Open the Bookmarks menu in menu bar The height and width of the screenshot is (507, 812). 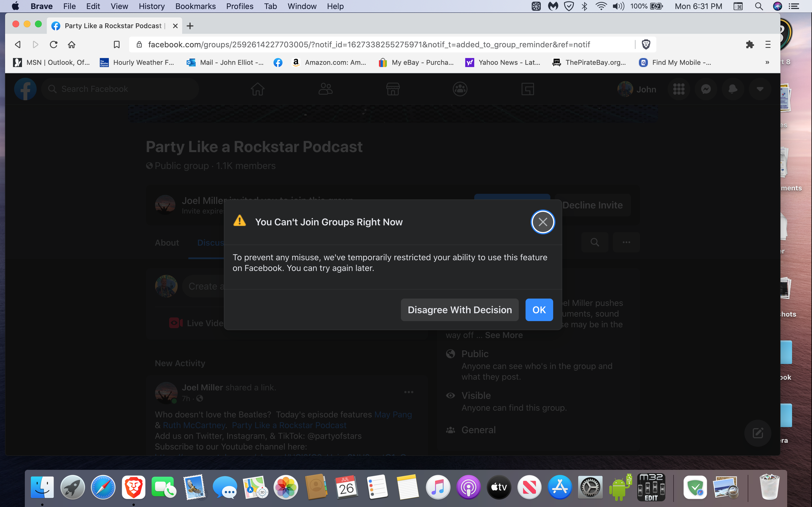click(195, 6)
